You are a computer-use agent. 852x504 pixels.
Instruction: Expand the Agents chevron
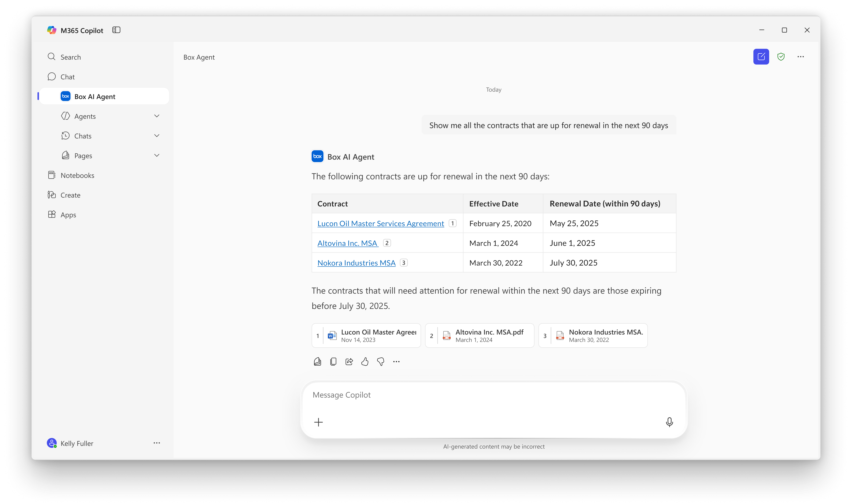point(157,116)
